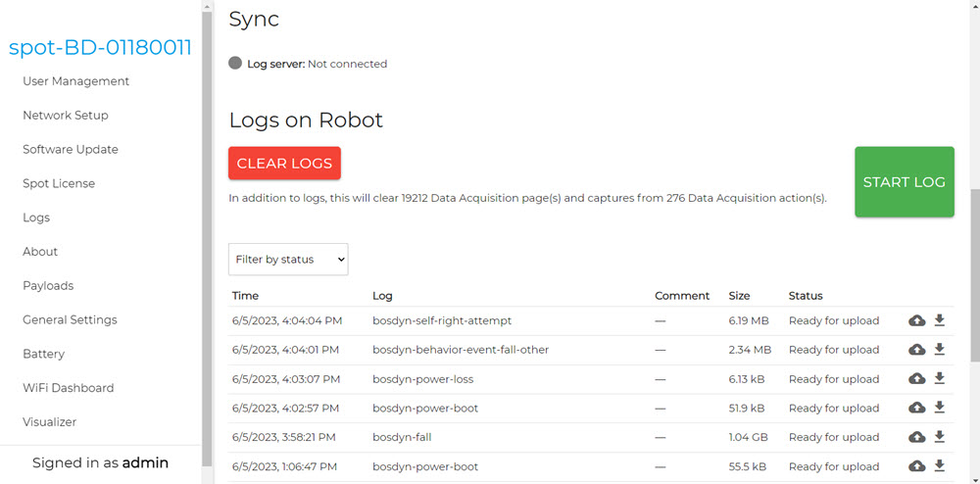Upload the bosdyn-power-loss log to cloud

point(916,378)
